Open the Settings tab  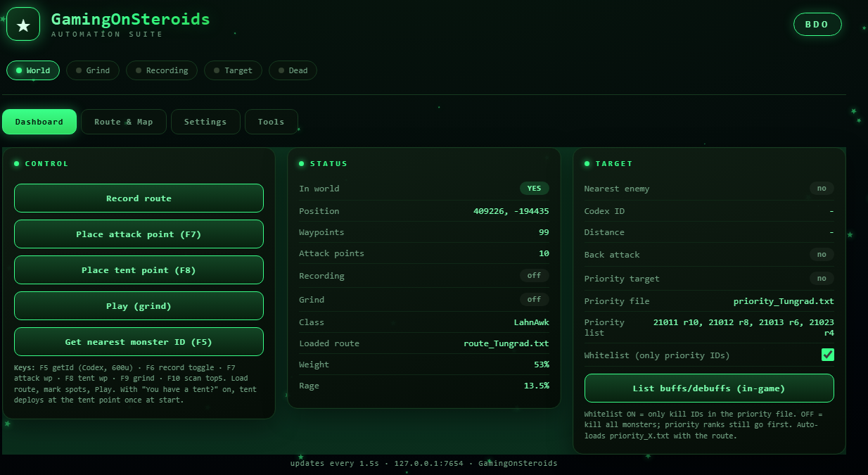pos(205,122)
